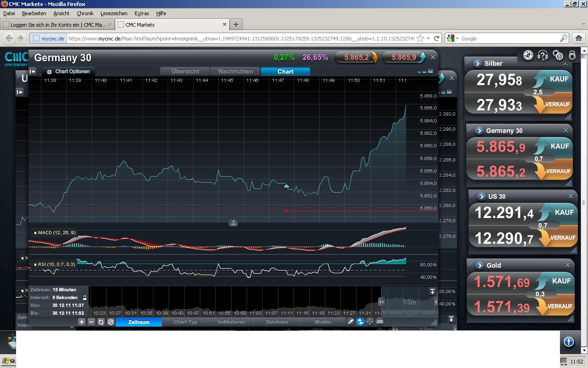Expand the US 30 tile arrow icon
The height and width of the screenshot is (368, 588).
481,196
